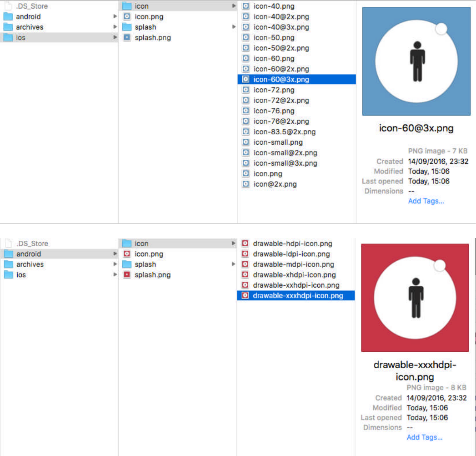Click the android folder icon in bottom Finder window
476x456 pixels.
(x=9, y=253)
